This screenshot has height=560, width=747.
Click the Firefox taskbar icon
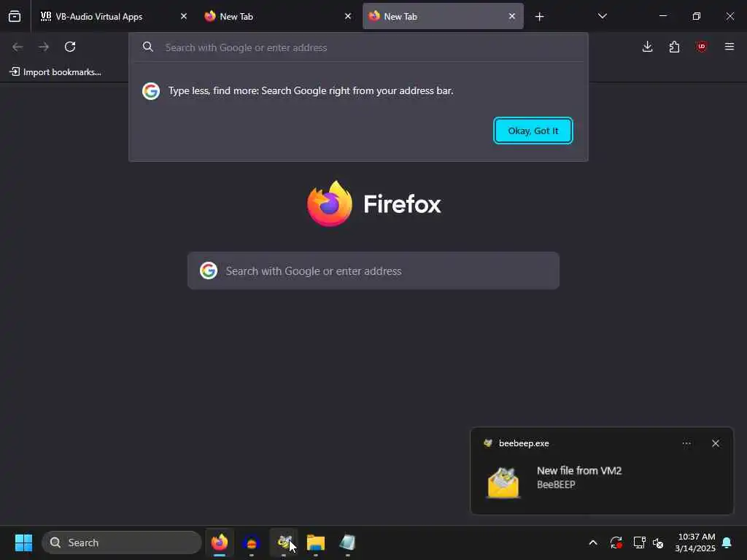click(x=220, y=542)
